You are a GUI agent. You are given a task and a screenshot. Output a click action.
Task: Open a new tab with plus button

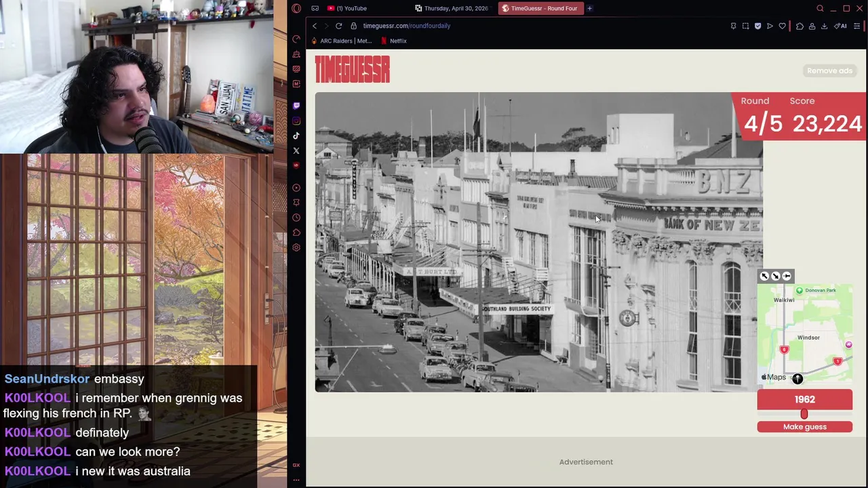click(589, 8)
